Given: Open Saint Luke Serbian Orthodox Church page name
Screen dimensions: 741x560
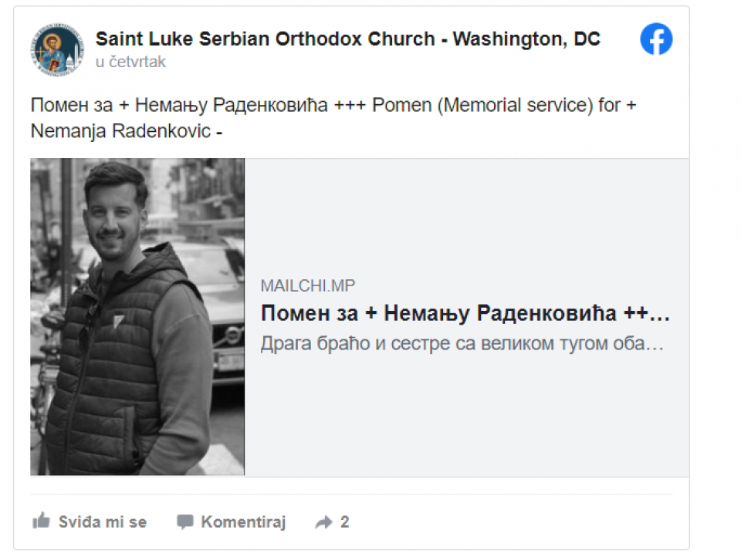Looking at the screenshot, I should (x=348, y=39).
